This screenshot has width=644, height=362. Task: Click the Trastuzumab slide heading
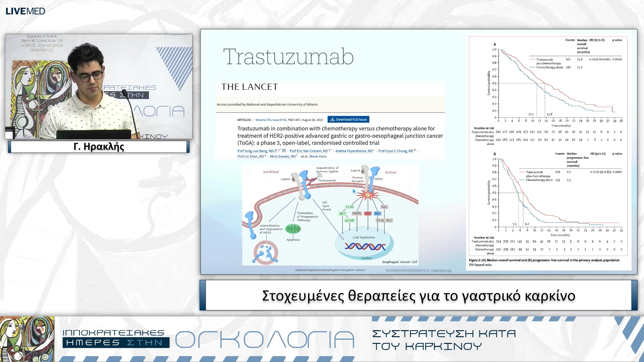coord(288,56)
